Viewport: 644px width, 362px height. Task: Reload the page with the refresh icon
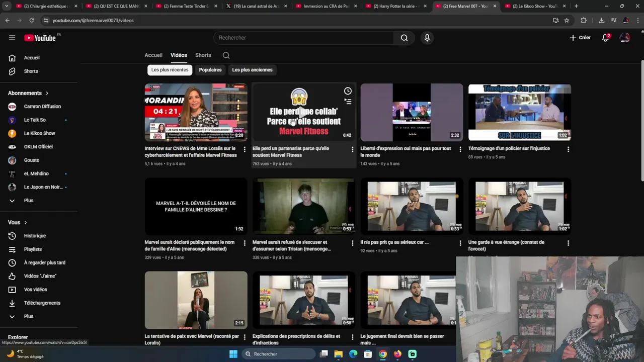coord(31,20)
